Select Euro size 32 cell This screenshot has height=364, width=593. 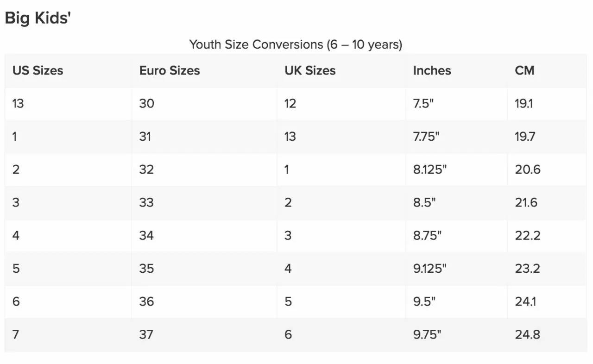pos(146,169)
